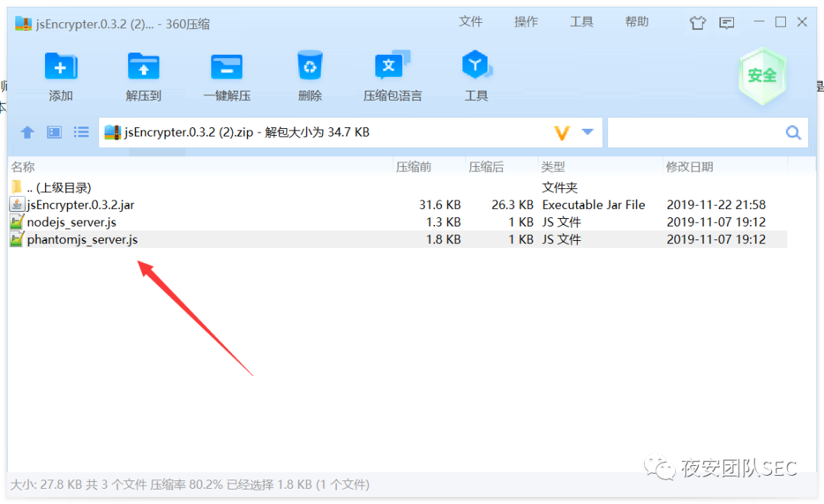Select the phantomjs_server.js file name

pyautogui.click(x=82, y=239)
